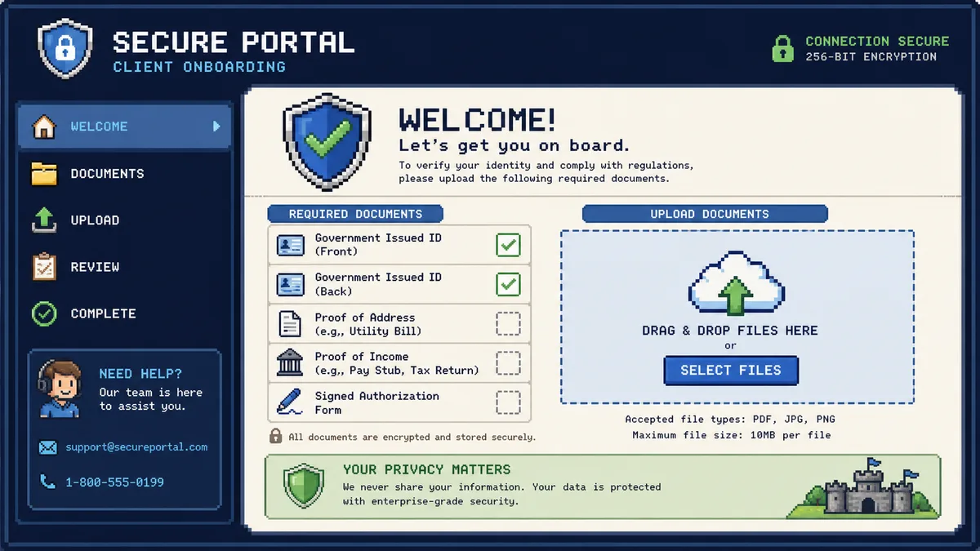Click the yellow folder Documents icon

click(x=44, y=173)
